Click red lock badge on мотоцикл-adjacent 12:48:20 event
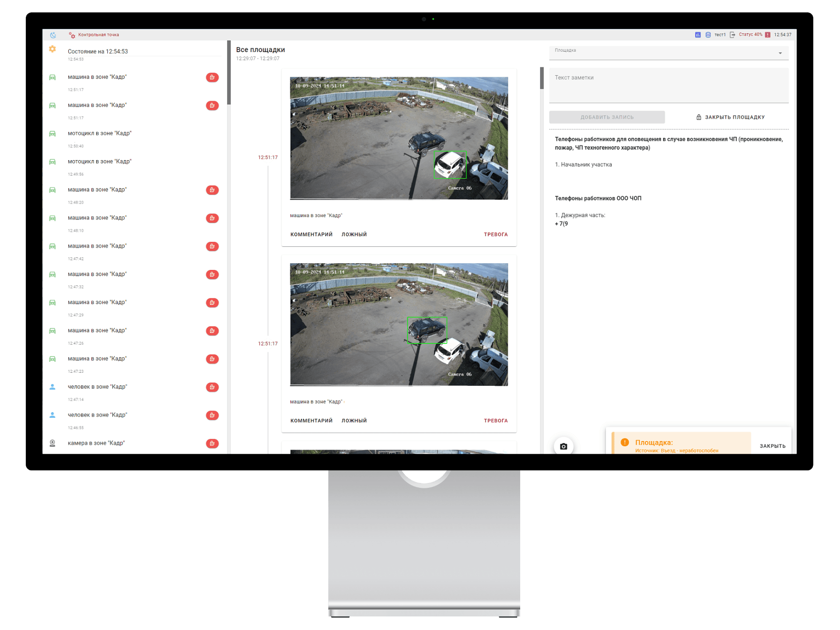The height and width of the screenshot is (630, 840). point(212,190)
